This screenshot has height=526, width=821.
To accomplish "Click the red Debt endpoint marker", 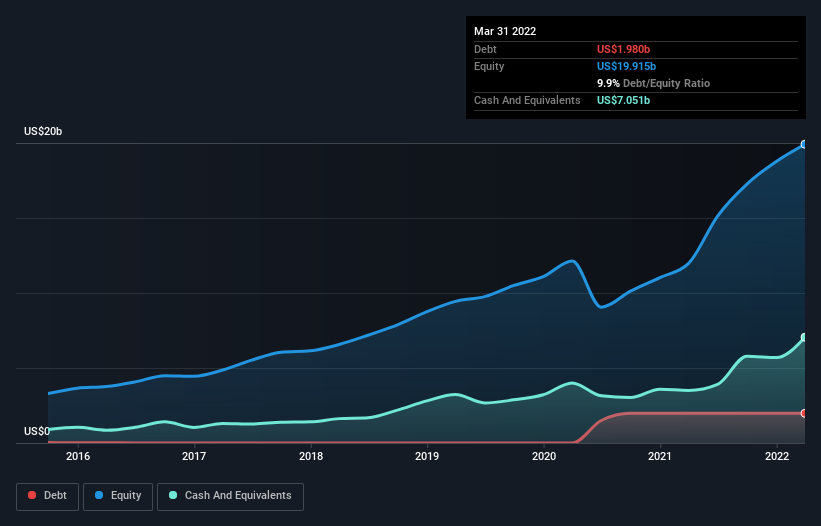I will coord(804,413).
